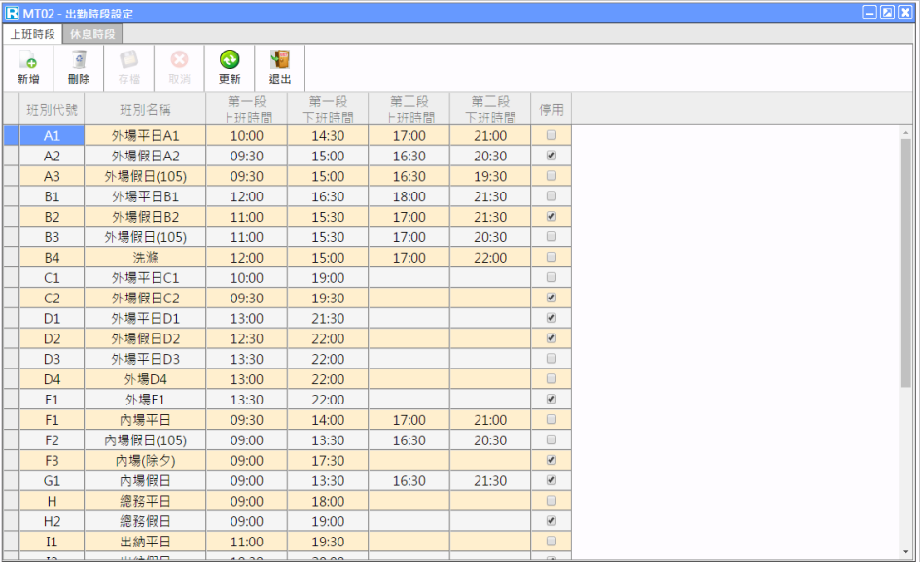Select the 19:30 second-shift end cell in row A3
924x562 pixels.
tap(490, 176)
